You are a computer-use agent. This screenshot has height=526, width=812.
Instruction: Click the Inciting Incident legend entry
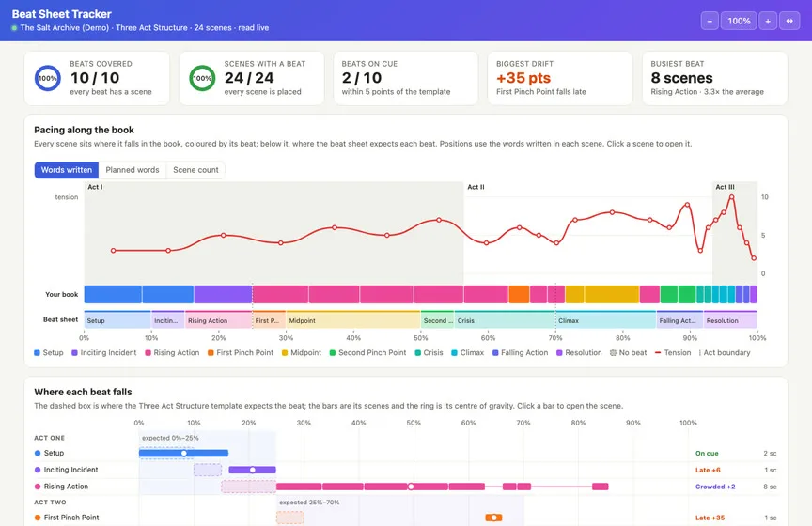pyautogui.click(x=103, y=352)
